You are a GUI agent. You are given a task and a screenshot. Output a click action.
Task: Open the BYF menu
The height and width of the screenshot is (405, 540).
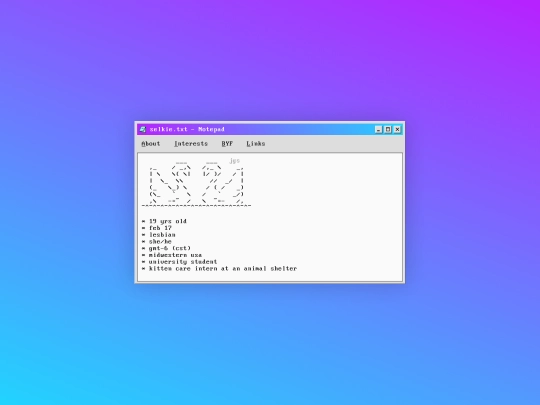coord(227,144)
